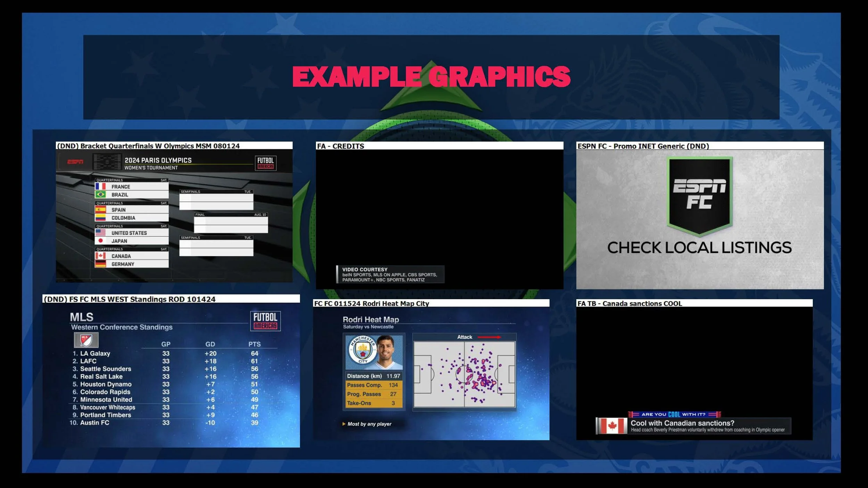Click the Futbol Americas logo in the MLS standings

click(265, 321)
